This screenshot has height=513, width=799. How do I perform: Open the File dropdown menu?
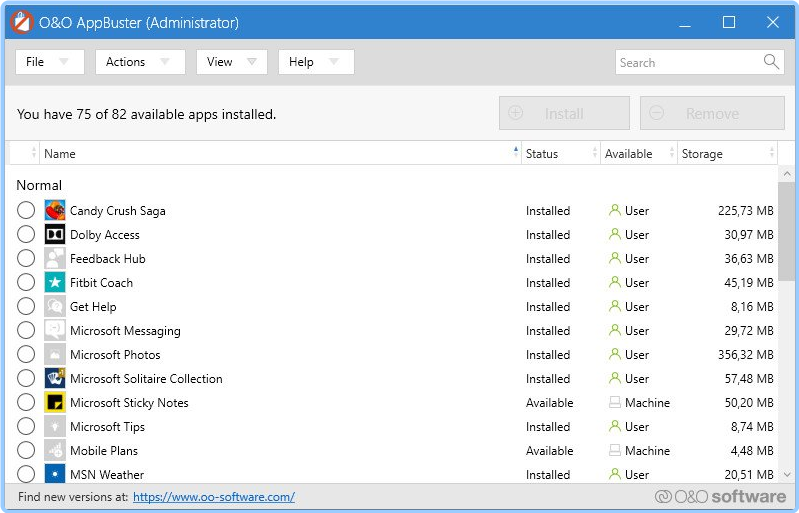pyautogui.click(x=49, y=62)
